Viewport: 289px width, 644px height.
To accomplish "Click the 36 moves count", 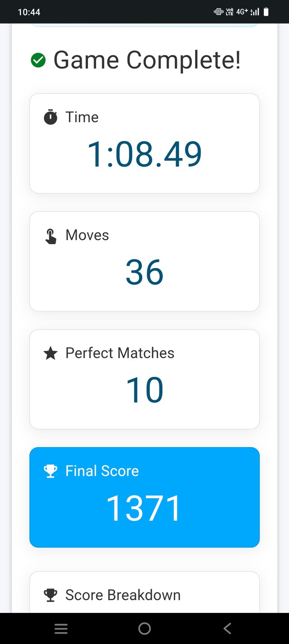I will click(x=144, y=272).
